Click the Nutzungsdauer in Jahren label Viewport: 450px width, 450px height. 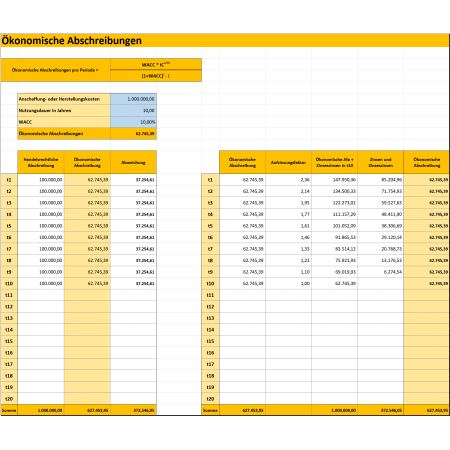(64, 110)
